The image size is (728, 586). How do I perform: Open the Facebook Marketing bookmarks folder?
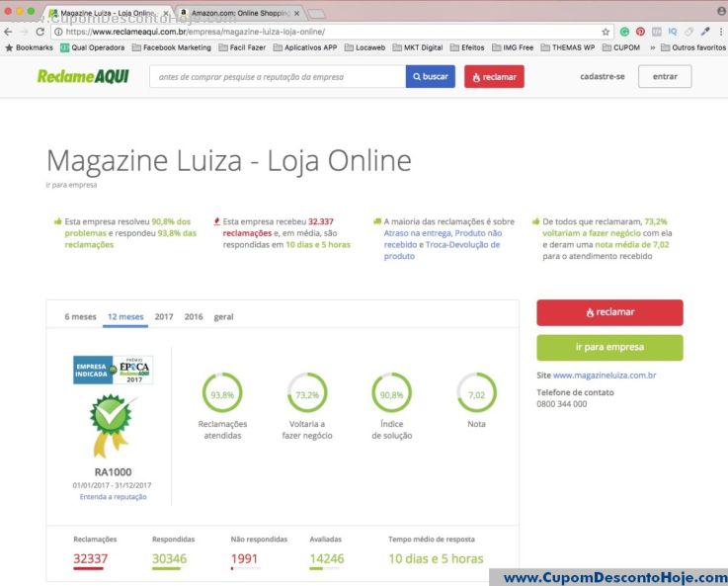click(171, 47)
